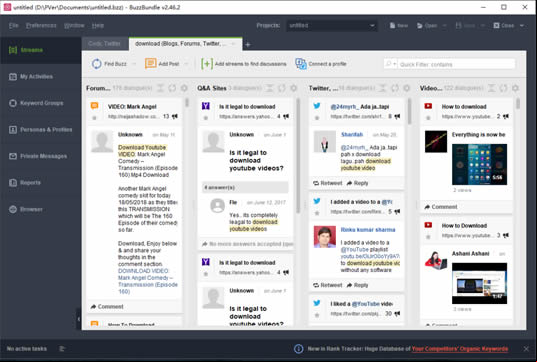Switch to the first workspace tab
537x362 pixels.
[104, 44]
